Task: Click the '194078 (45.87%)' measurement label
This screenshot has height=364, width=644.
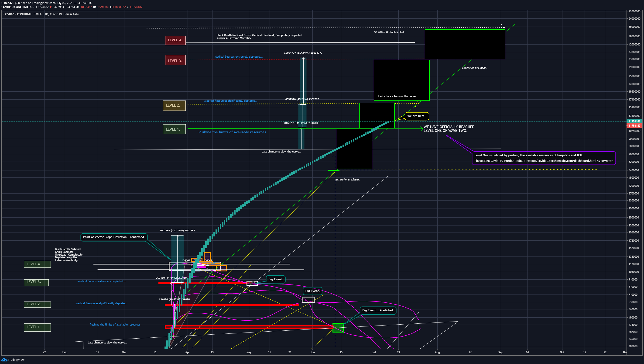Action: [x=174, y=299]
